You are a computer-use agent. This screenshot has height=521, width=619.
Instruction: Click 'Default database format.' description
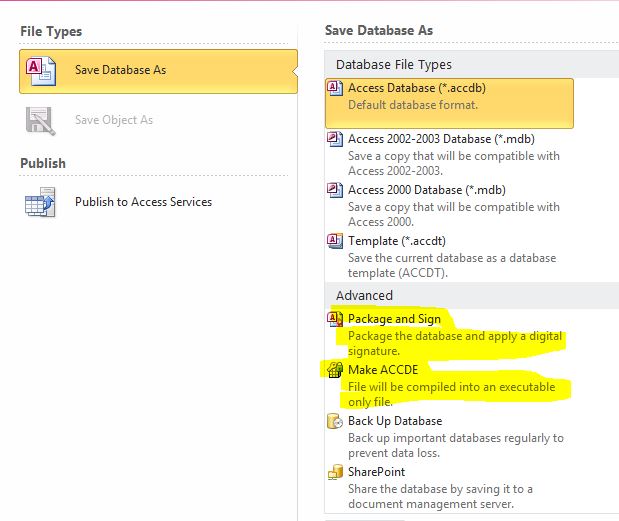tap(413, 105)
